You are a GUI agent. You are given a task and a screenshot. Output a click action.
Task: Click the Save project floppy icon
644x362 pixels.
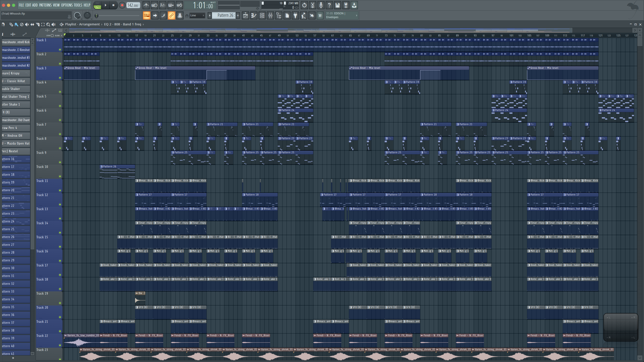coord(337,5)
